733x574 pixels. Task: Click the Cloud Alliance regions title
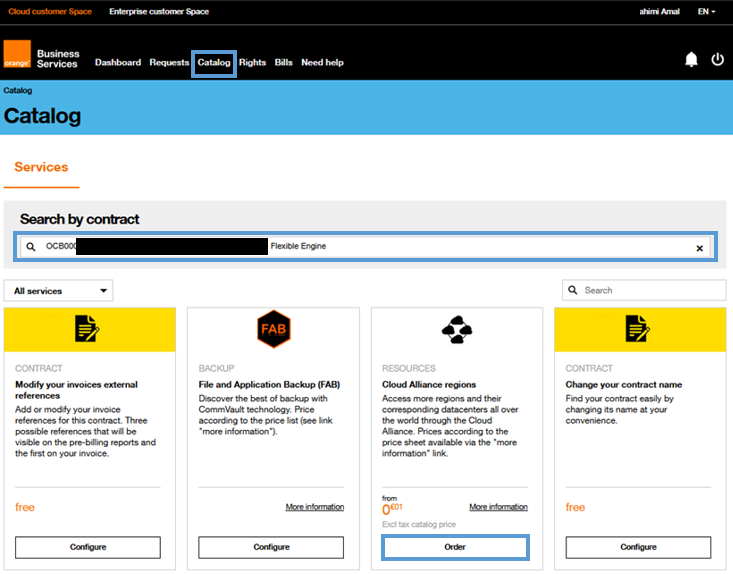pyautogui.click(x=429, y=385)
